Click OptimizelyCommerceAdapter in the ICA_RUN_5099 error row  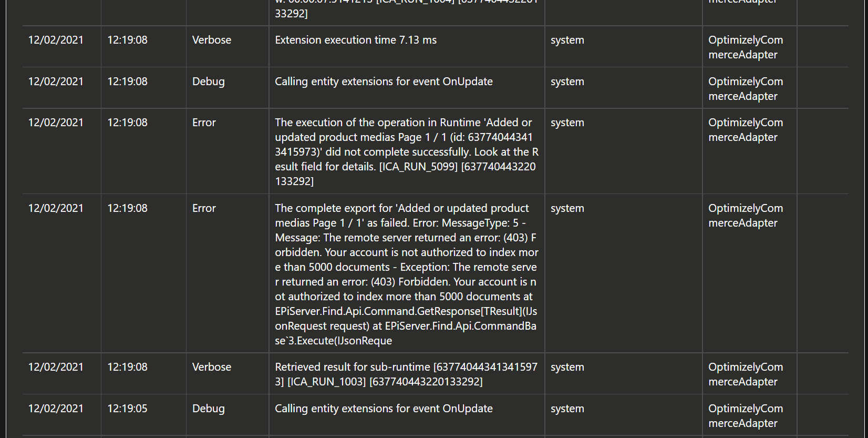746,130
